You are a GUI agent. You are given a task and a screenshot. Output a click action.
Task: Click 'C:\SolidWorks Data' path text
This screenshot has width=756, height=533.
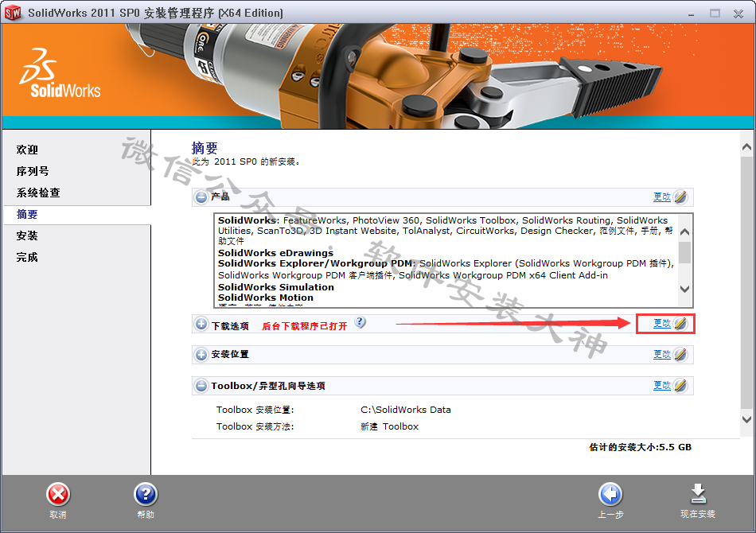coord(406,410)
